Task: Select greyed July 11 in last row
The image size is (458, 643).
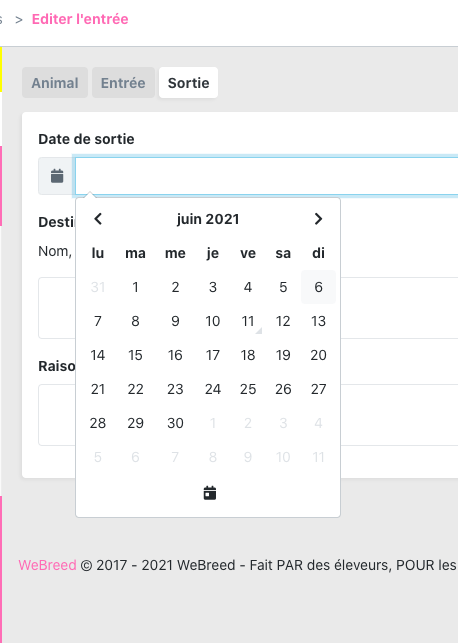Action: coord(319,457)
